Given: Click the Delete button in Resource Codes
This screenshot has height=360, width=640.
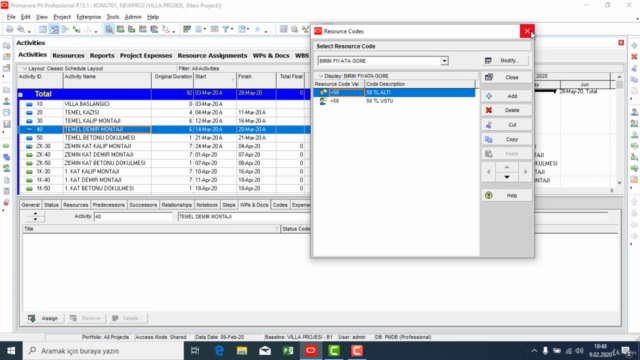Looking at the screenshot, I should (507, 110).
